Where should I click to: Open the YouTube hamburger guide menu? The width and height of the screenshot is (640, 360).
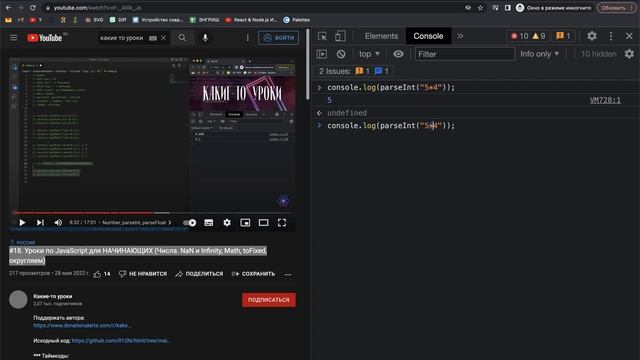[x=14, y=38]
